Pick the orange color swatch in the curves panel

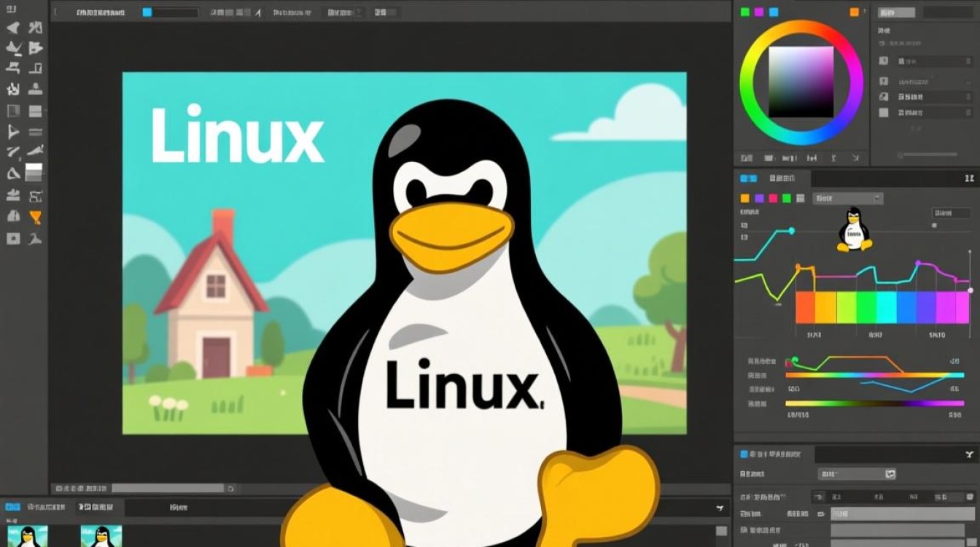[744, 198]
